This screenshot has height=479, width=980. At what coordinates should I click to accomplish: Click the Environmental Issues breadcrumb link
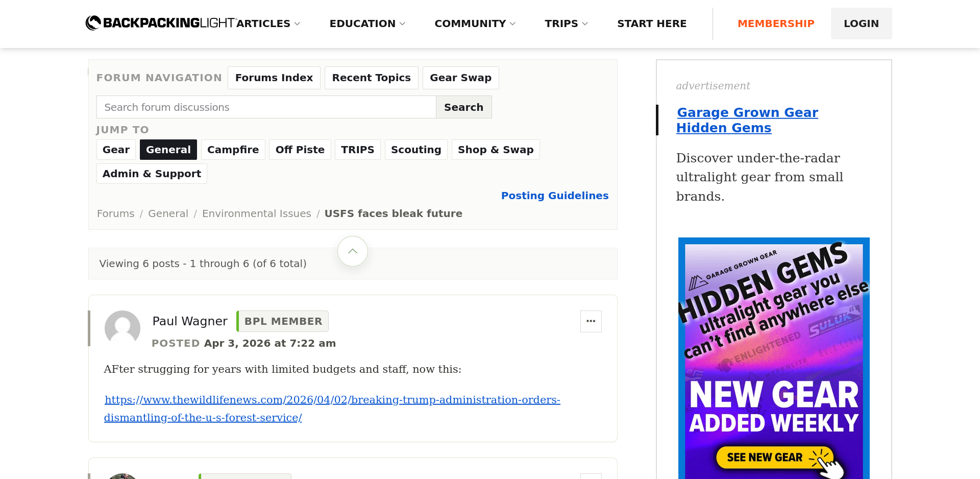(x=257, y=213)
